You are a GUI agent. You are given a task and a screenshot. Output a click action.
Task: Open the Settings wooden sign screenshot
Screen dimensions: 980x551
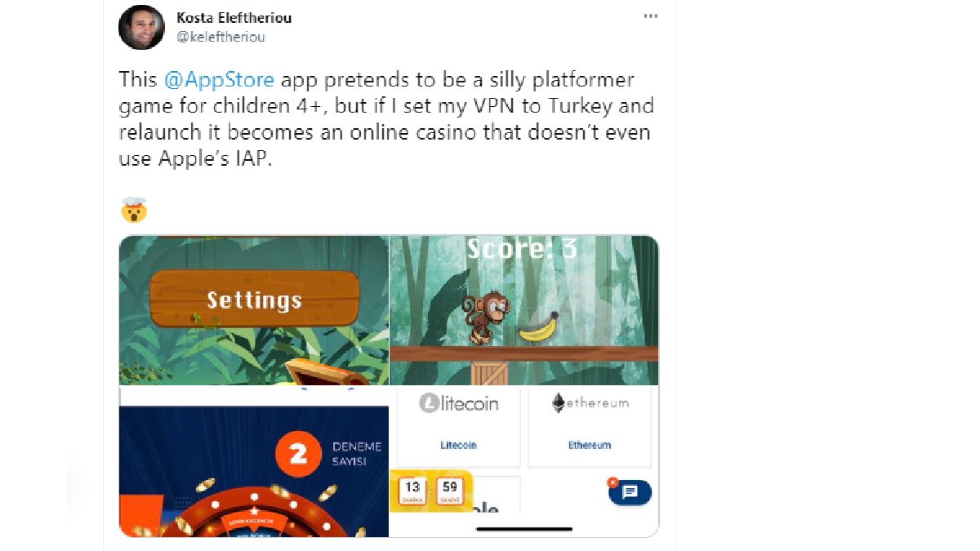254,310
